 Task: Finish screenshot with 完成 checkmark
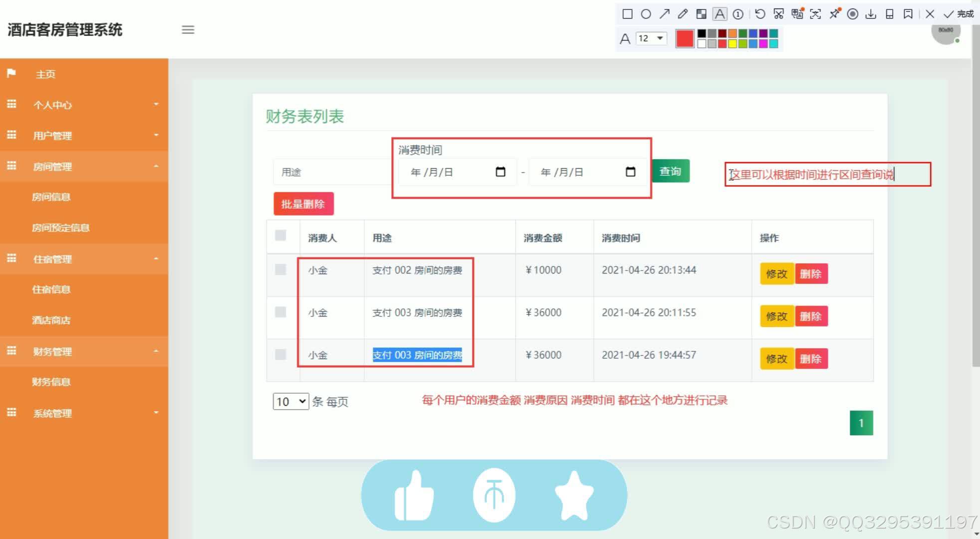click(x=959, y=14)
